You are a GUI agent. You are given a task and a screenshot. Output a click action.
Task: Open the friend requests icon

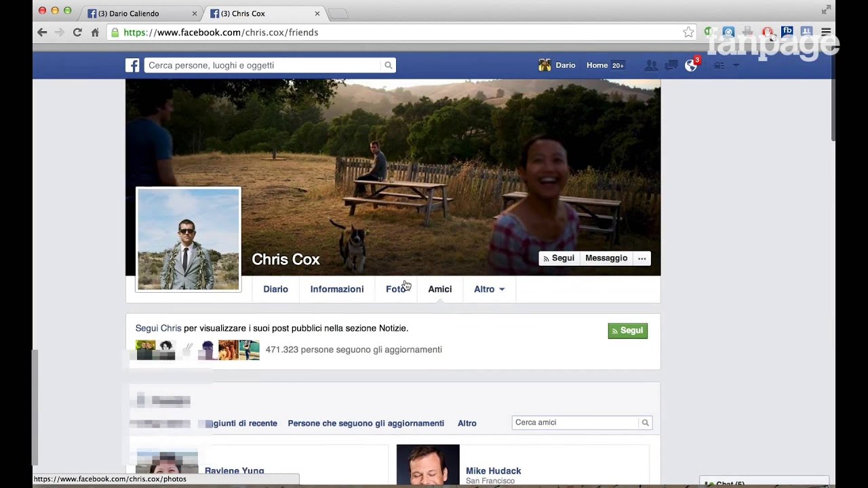tap(651, 65)
